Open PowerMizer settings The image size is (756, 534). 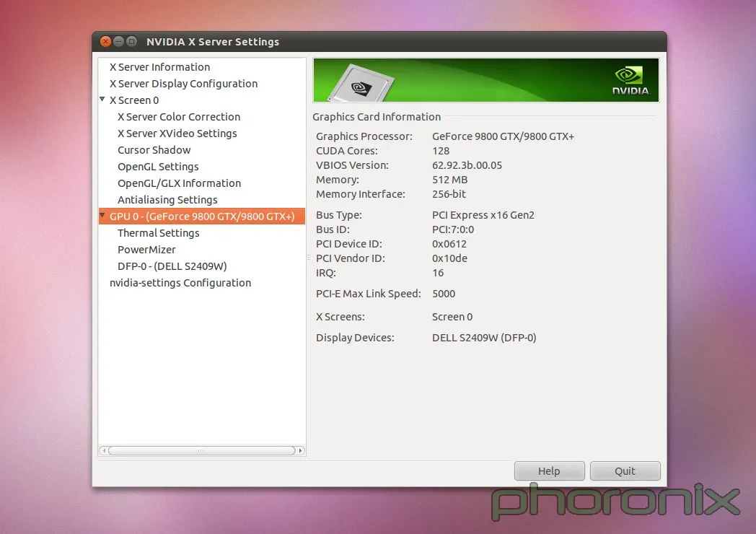(x=146, y=250)
